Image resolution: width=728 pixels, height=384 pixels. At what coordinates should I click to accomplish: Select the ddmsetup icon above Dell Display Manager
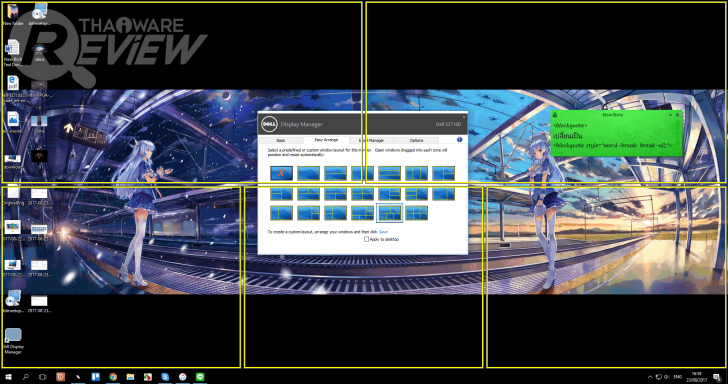[13, 302]
